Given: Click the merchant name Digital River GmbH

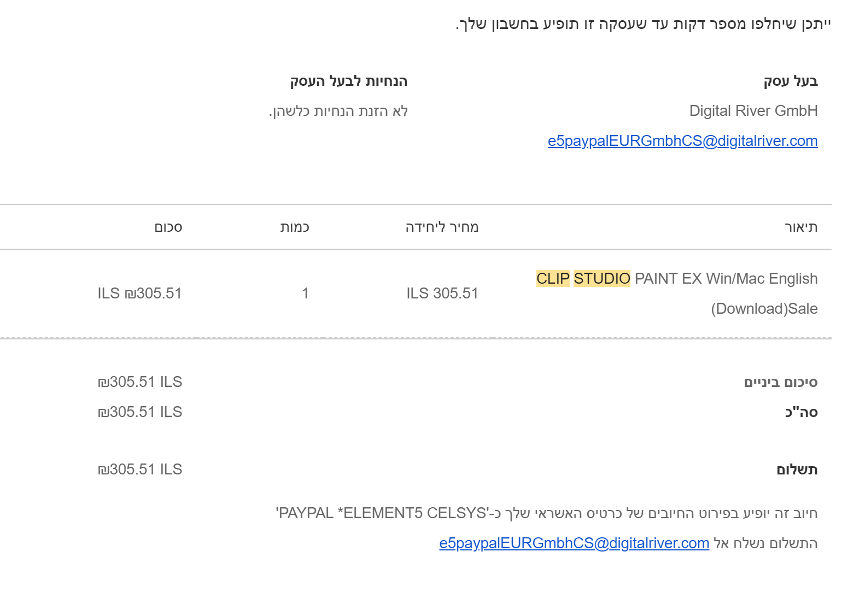Looking at the screenshot, I should [x=753, y=111].
